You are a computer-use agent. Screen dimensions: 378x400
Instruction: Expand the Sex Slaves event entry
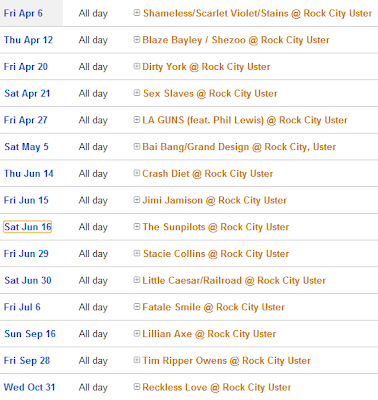point(137,93)
